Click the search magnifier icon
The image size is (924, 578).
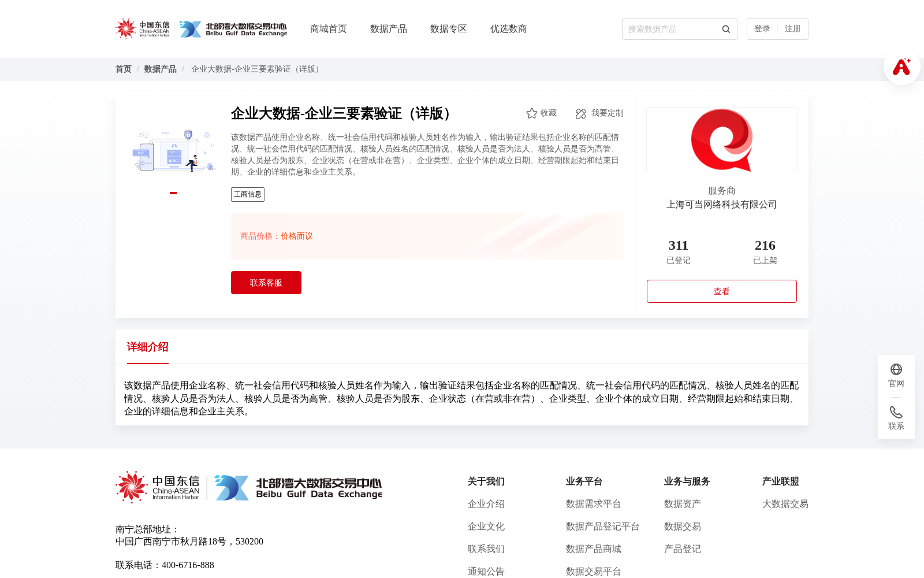725,29
